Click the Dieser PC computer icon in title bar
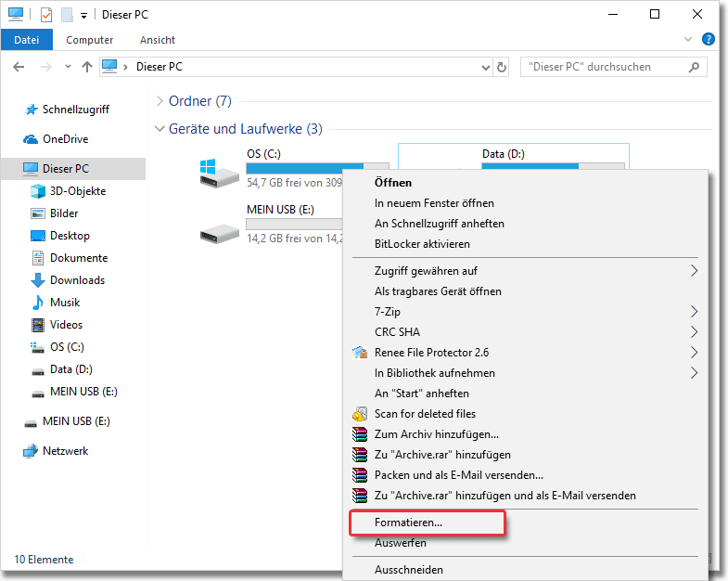This screenshot has width=728, height=581. point(16,14)
